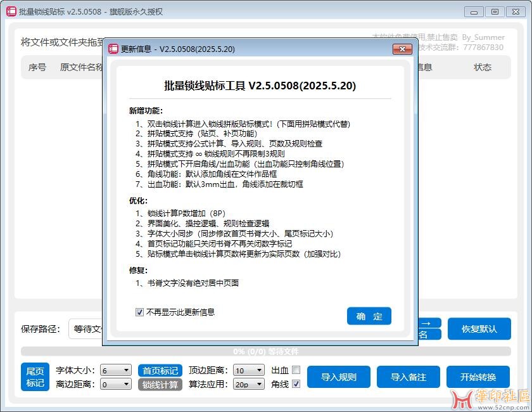Enable the 出血 bleed checkbox
This screenshot has height=412, width=532.
(296, 370)
